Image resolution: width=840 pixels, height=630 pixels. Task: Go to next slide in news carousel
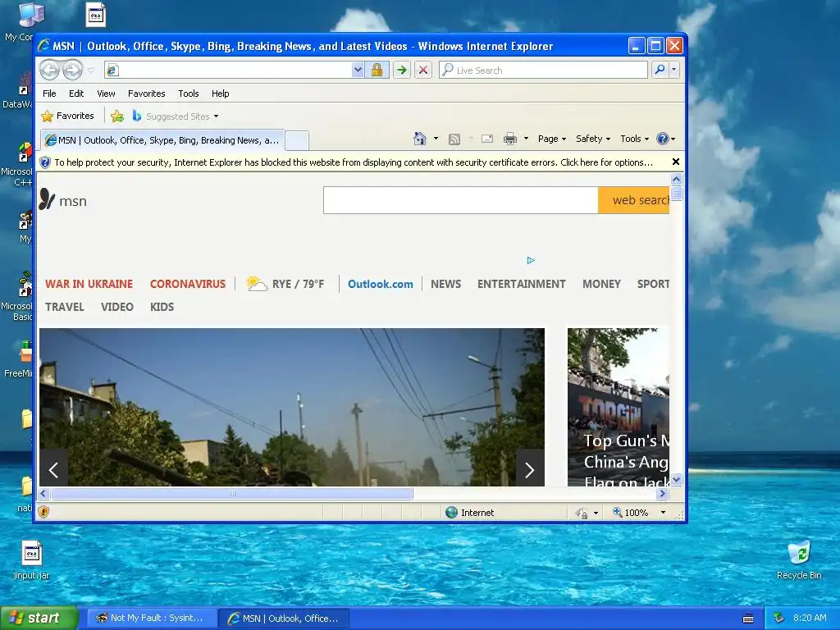[529, 470]
